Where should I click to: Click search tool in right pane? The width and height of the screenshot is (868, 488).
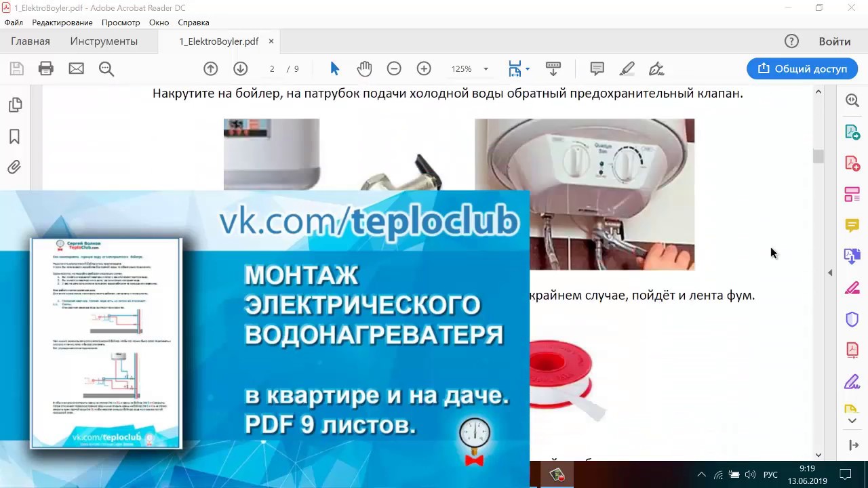coord(852,100)
